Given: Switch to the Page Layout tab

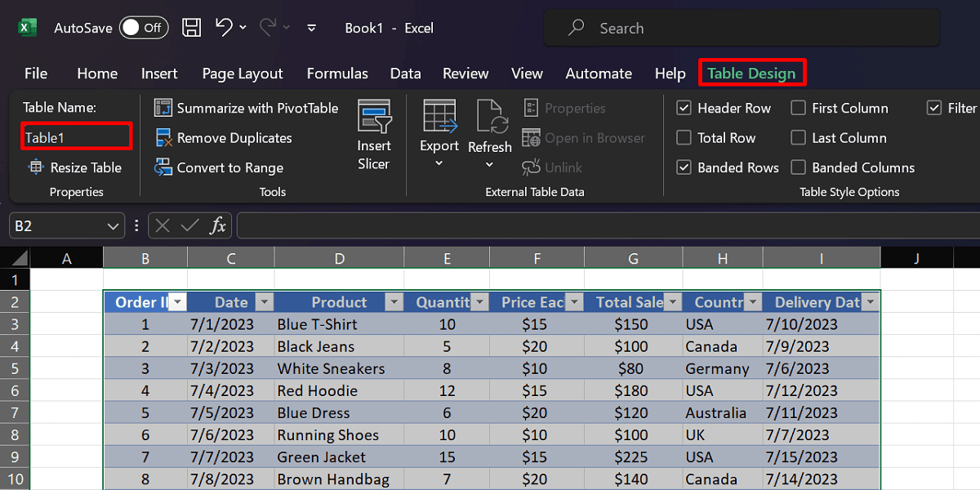Looking at the screenshot, I should point(243,73).
